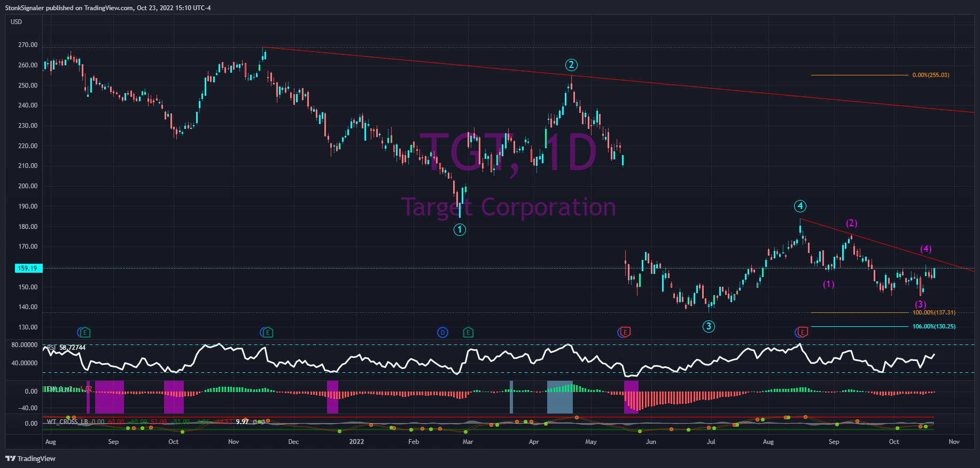Select the long red descending trend line
980x468 pixels.
click(x=619, y=80)
